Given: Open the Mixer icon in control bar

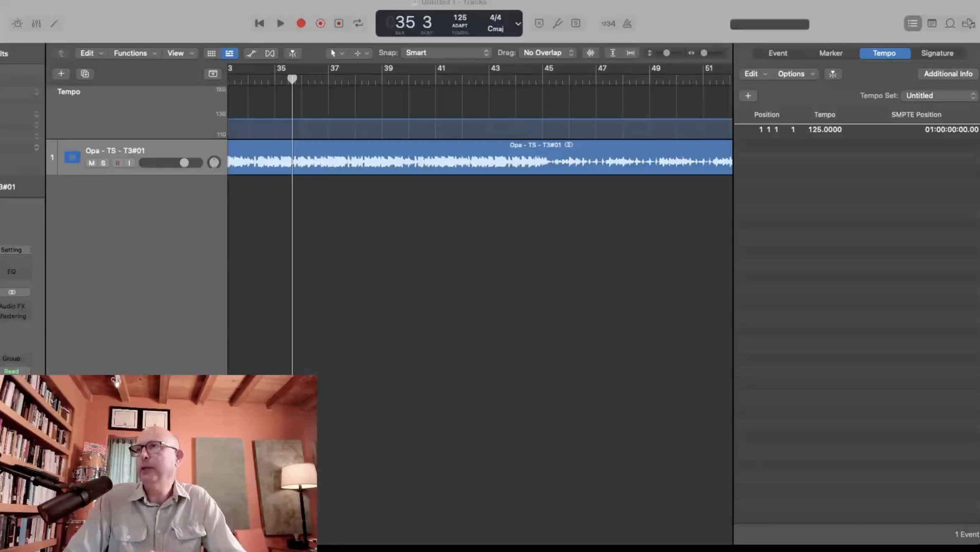Looking at the screenshot, I should click(36, 23).
